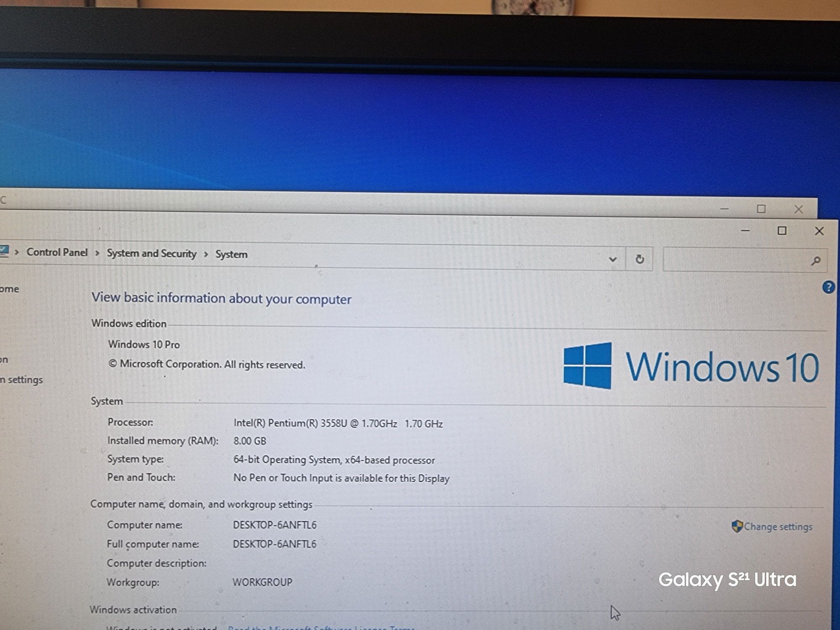Click the Full computer name value DESKTOP-6ANFTL6
Viewport: 840px width, 630px height.
(x=275, y=544)
